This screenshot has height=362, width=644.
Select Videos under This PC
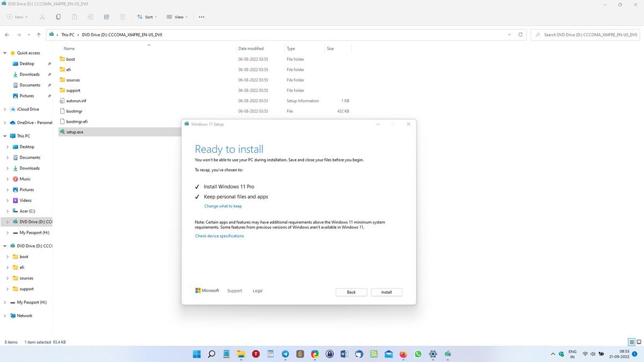click(26, 201)
